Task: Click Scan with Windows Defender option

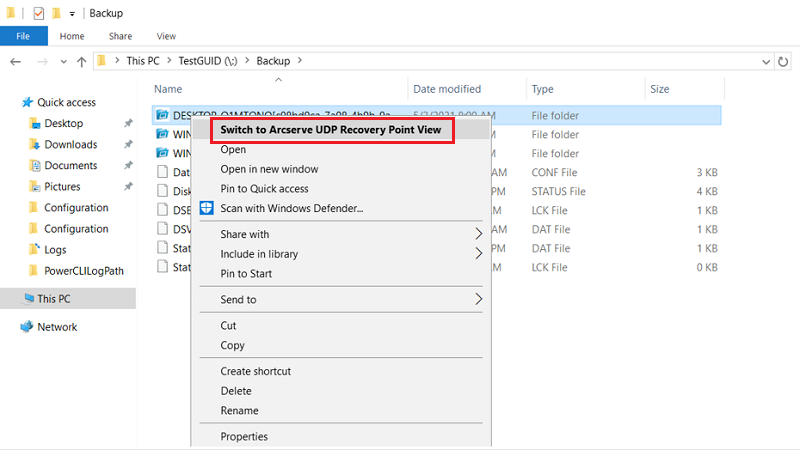Action: pyautogui.click(x=291, y=208)
